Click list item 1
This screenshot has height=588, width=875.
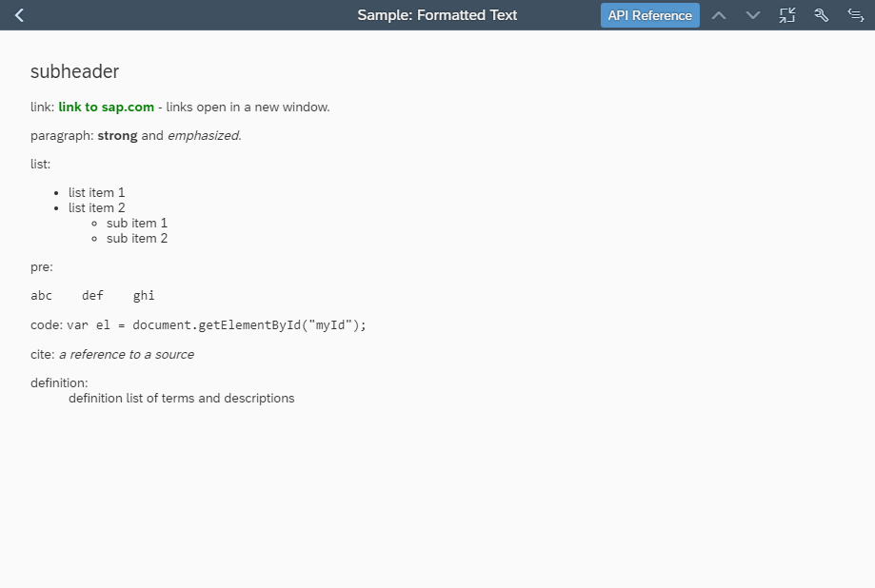point(96,192)
